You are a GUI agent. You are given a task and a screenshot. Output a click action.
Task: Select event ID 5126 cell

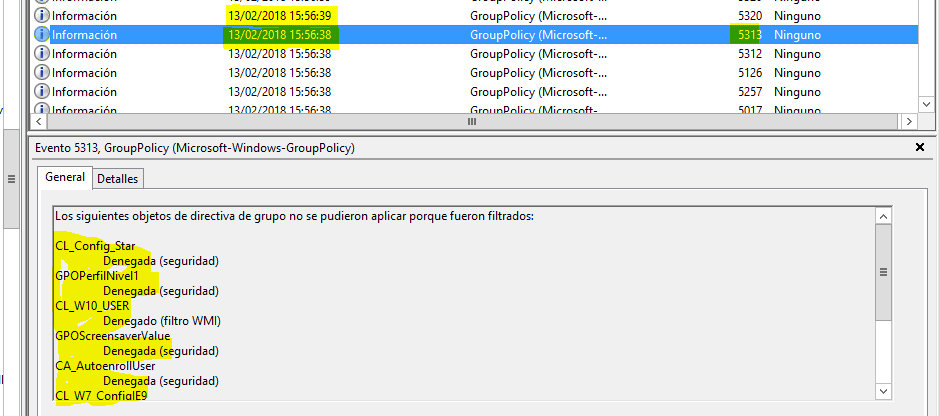point(750,73)
